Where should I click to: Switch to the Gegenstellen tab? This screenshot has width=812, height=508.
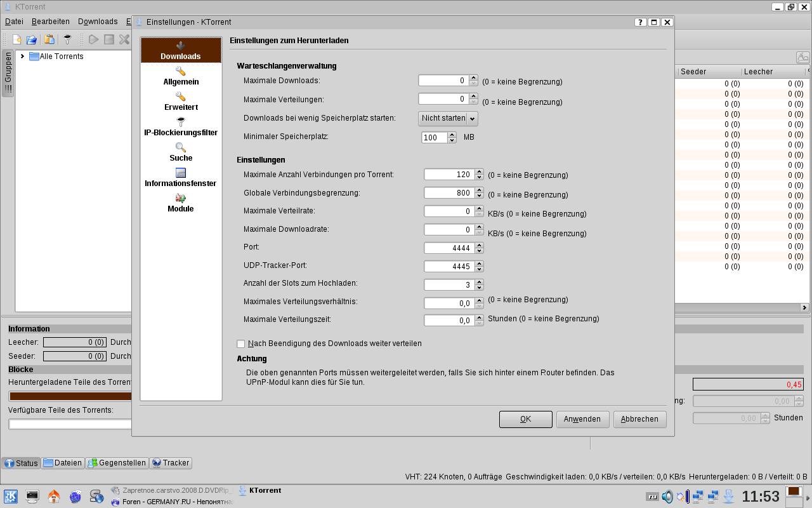[117, 463]
